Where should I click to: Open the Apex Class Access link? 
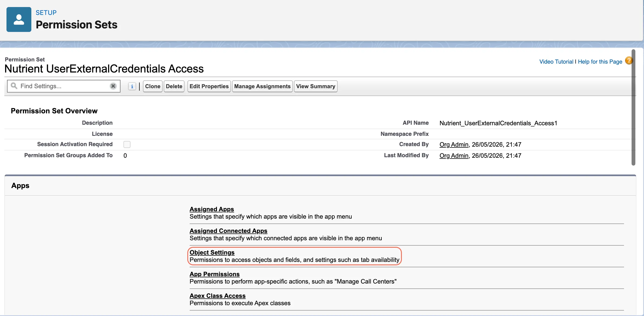(x=217, y=296)
